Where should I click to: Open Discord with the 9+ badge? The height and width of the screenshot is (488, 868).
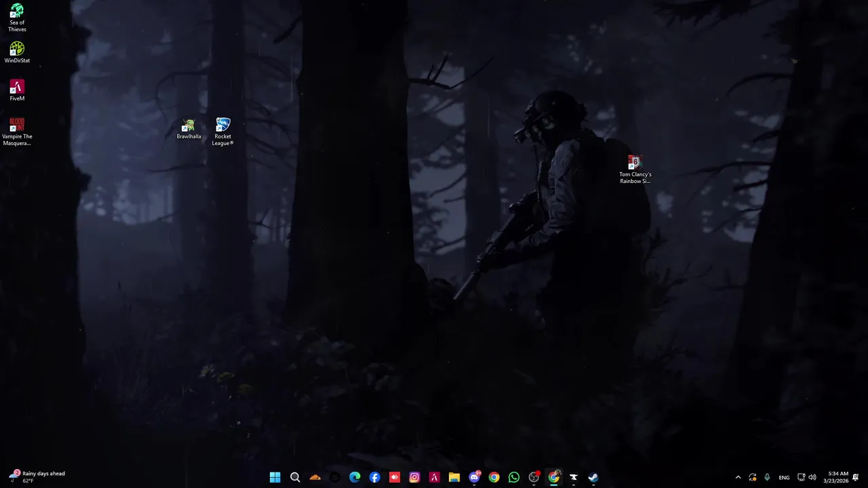tap(474, 477)
